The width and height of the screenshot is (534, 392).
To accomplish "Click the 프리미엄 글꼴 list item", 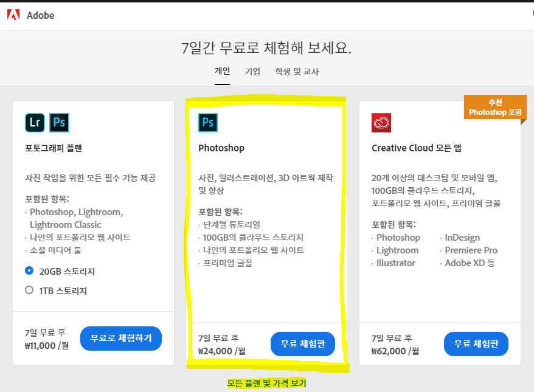I will 227,263.
